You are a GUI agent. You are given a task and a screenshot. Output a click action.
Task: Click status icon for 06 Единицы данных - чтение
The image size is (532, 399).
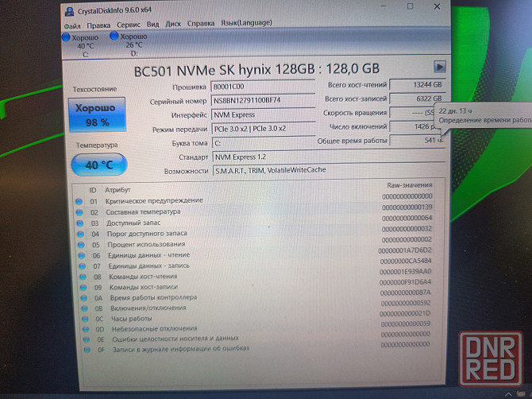82,255
